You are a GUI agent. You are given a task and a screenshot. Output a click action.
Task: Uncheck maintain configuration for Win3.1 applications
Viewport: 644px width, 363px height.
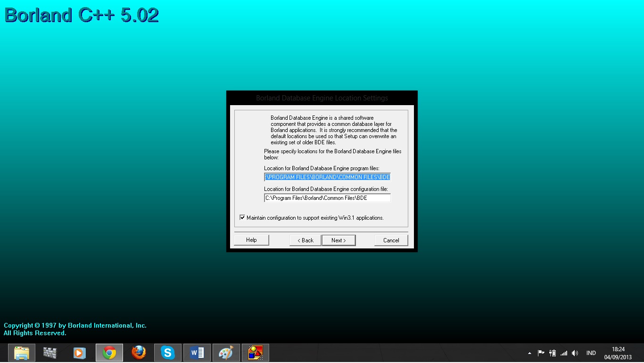coord(242,217)
